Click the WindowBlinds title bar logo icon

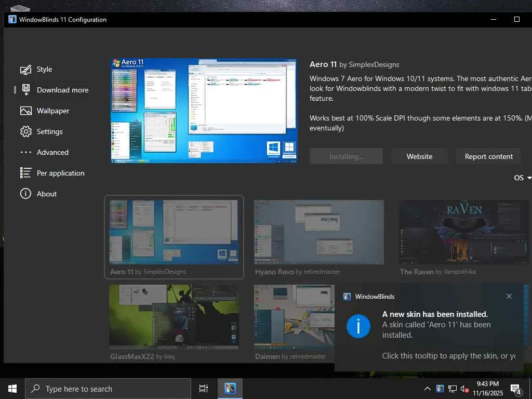(12, 19)
